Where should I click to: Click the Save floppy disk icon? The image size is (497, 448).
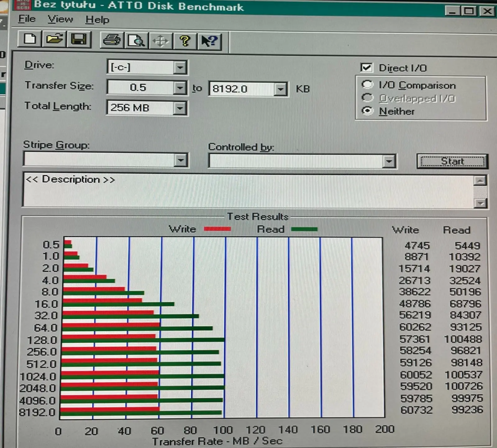coord(79,39)
